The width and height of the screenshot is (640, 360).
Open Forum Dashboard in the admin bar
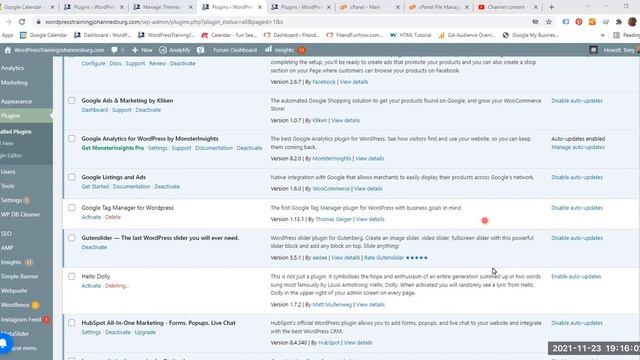[x=235, y=50]
